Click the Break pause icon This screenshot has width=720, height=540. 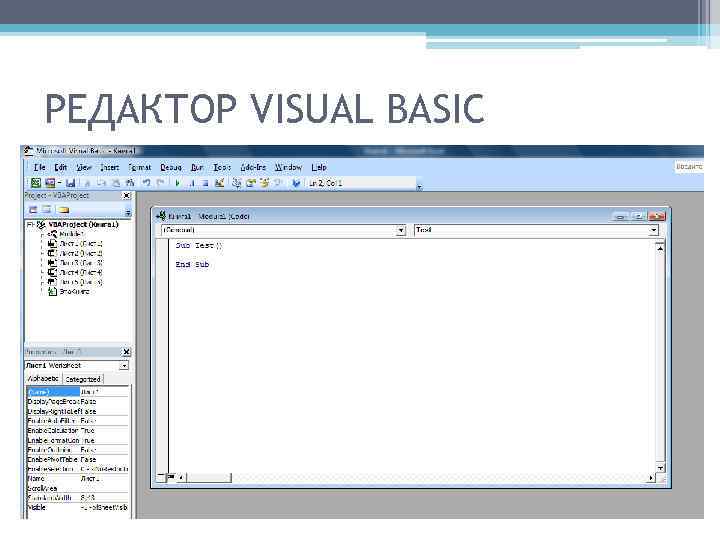(x=191, y=183)
